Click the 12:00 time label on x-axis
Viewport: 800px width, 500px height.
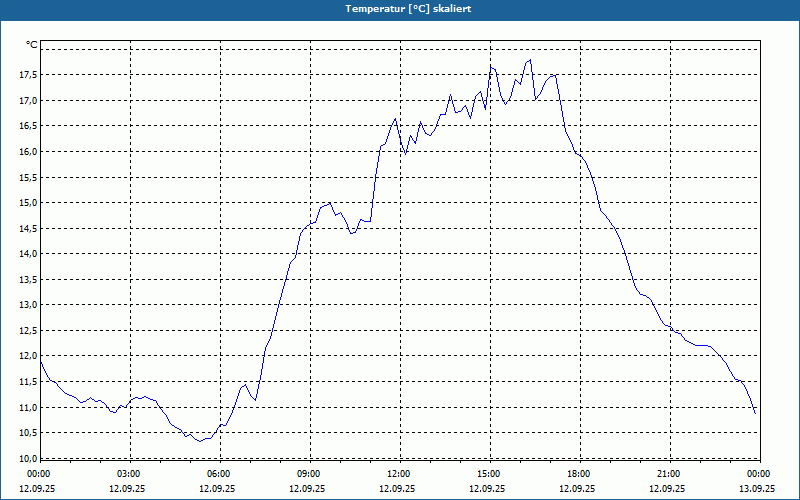398,474
